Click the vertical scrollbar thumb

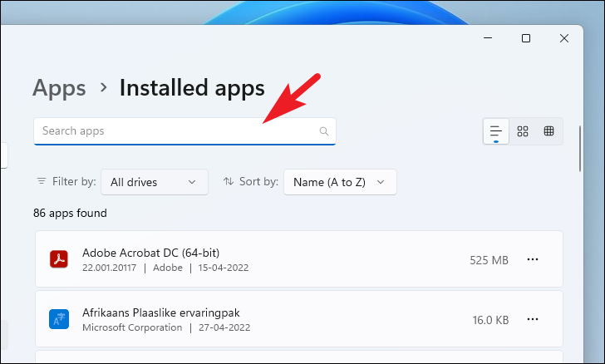coord(580,149)
